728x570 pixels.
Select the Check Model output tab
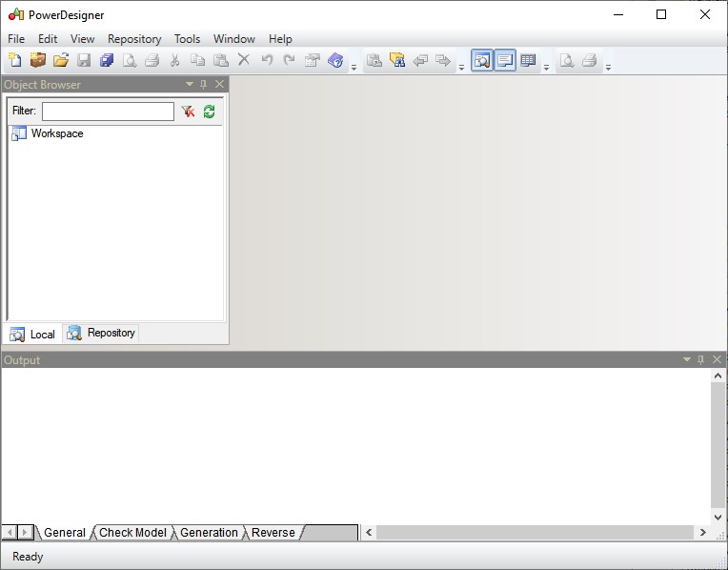pos(132,533)
